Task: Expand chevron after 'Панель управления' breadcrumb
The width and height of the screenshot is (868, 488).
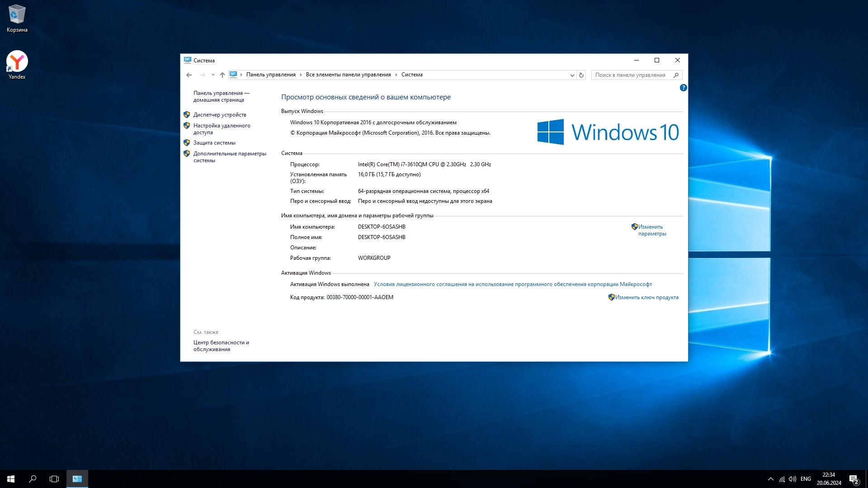Action: (x=301, y=75)
